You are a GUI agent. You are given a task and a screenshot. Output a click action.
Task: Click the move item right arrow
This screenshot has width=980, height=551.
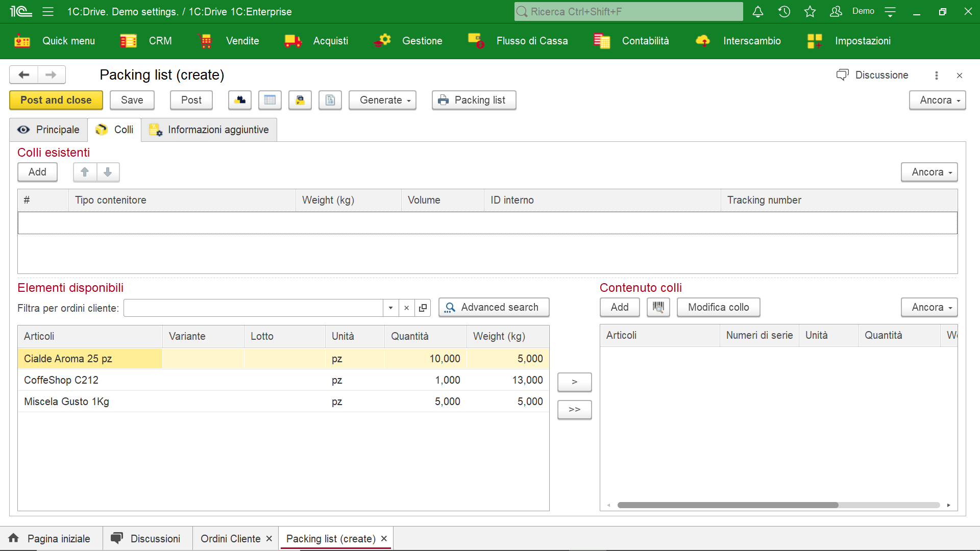[x=574, y=382]
